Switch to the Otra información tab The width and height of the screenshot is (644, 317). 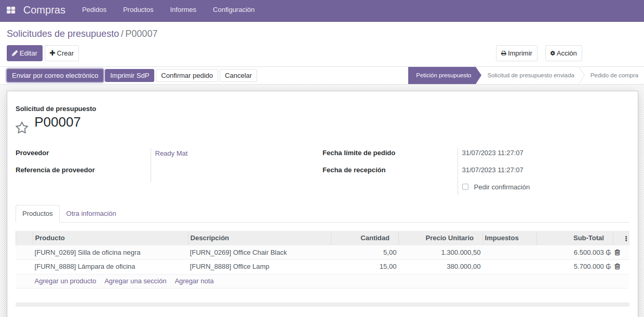point(91,213)
